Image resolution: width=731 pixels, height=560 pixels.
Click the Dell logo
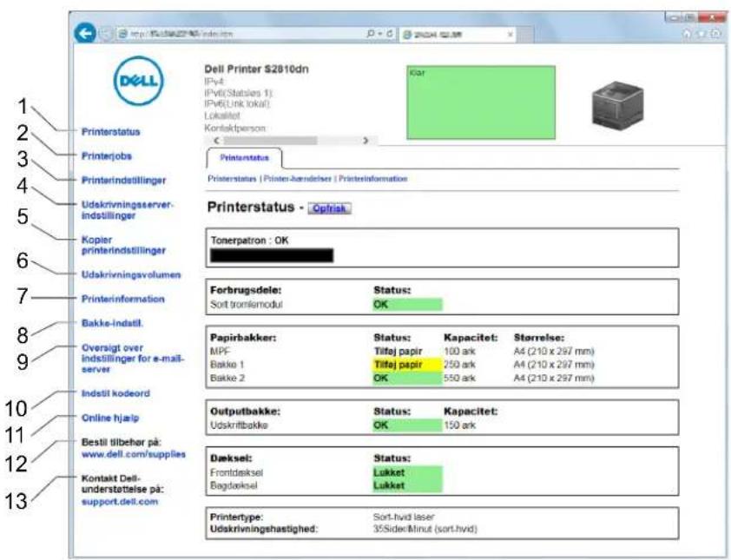click(x=138, y=81)
